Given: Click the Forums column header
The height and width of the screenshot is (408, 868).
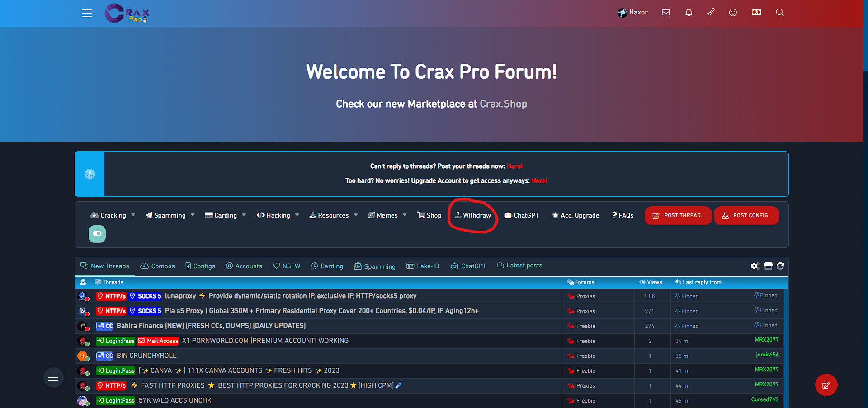Looking at the screenshot, I should (x=581, y=282).
